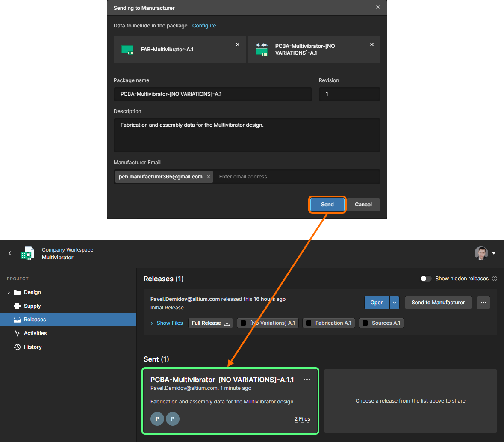Expand Show Files in the release
This screenshot has height=442, width=504.
point(167,323)
